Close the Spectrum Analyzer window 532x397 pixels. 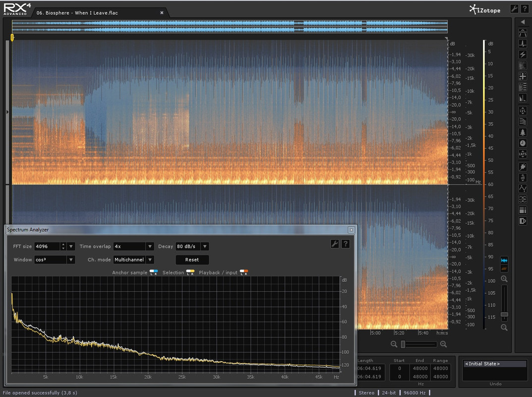pyautogui.click(x=351, y=230)
